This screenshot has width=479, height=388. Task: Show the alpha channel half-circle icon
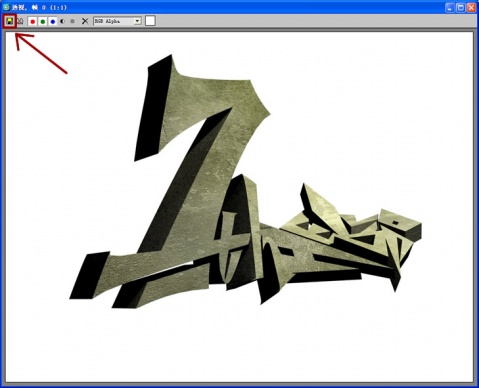coord(62,21)
